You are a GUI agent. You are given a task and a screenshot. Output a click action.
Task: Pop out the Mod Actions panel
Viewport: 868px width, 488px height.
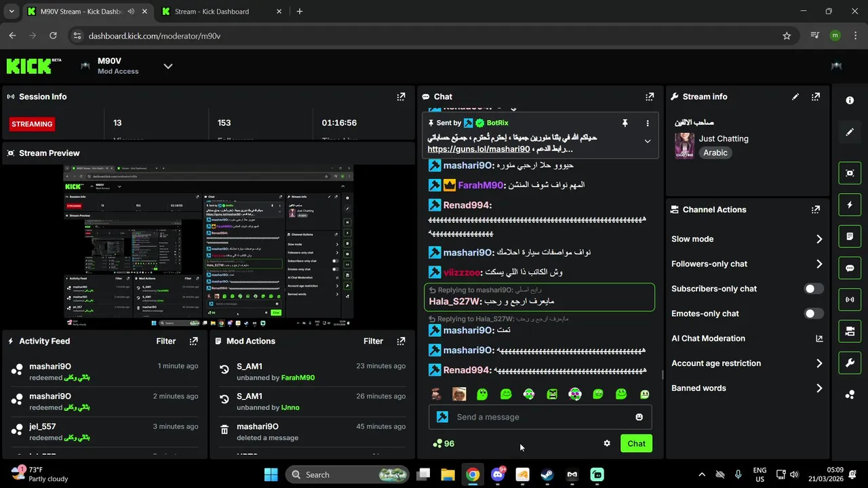pyautogui.click(x=401, y=341)
